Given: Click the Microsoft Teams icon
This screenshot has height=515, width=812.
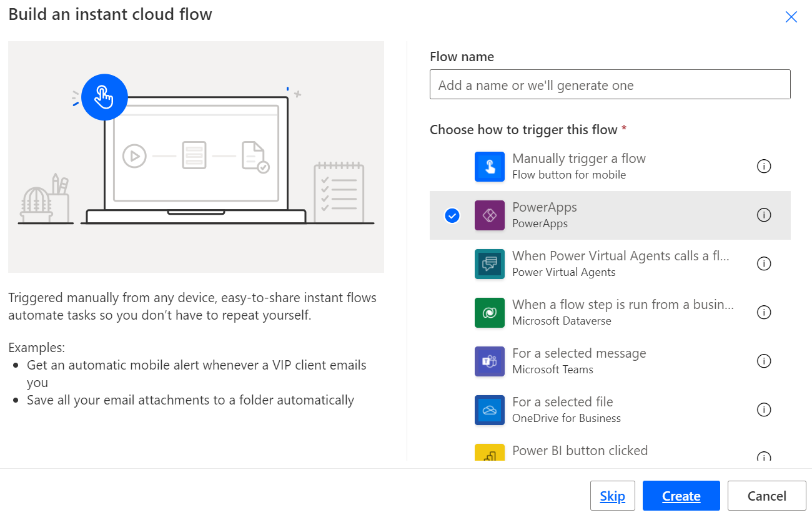Looking at the screenshot, I should click(x=490, y=361).
